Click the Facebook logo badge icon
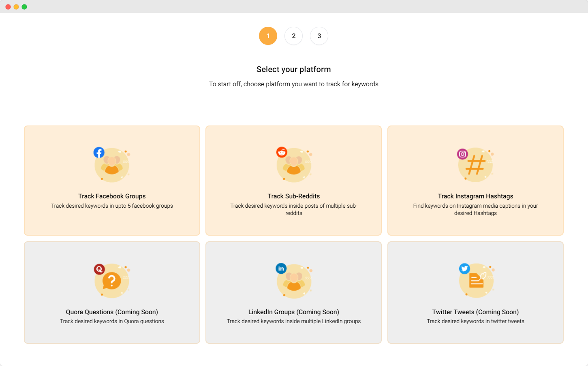This screenshot has width=588, height=366. coord(99,152)
